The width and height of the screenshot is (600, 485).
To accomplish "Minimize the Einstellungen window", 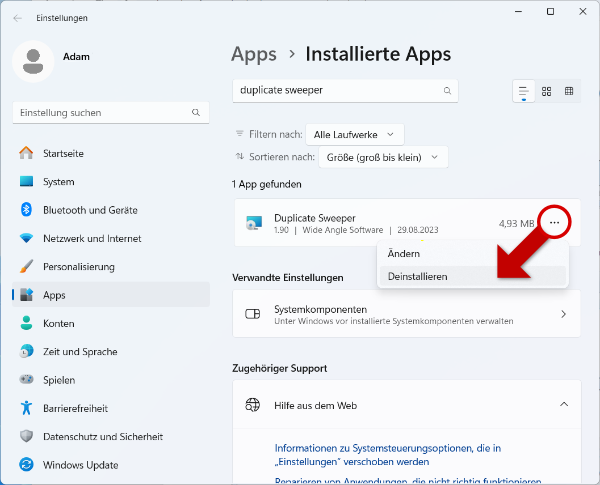I will coord(518,11).
